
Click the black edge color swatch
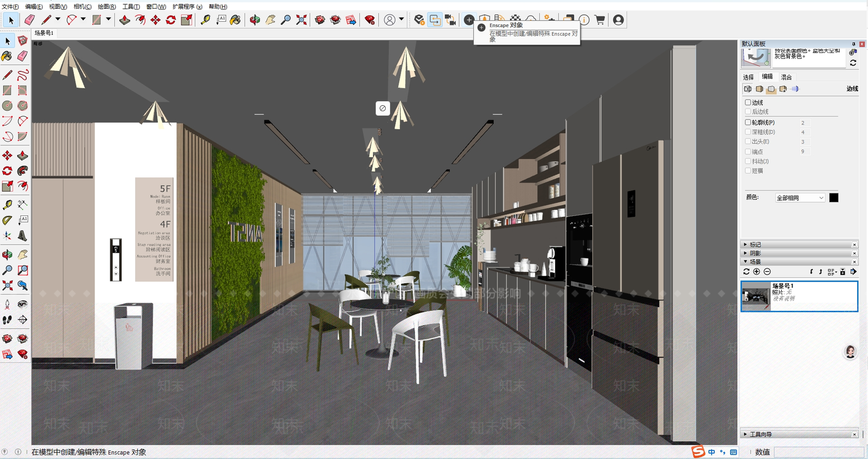coord(834,197)
